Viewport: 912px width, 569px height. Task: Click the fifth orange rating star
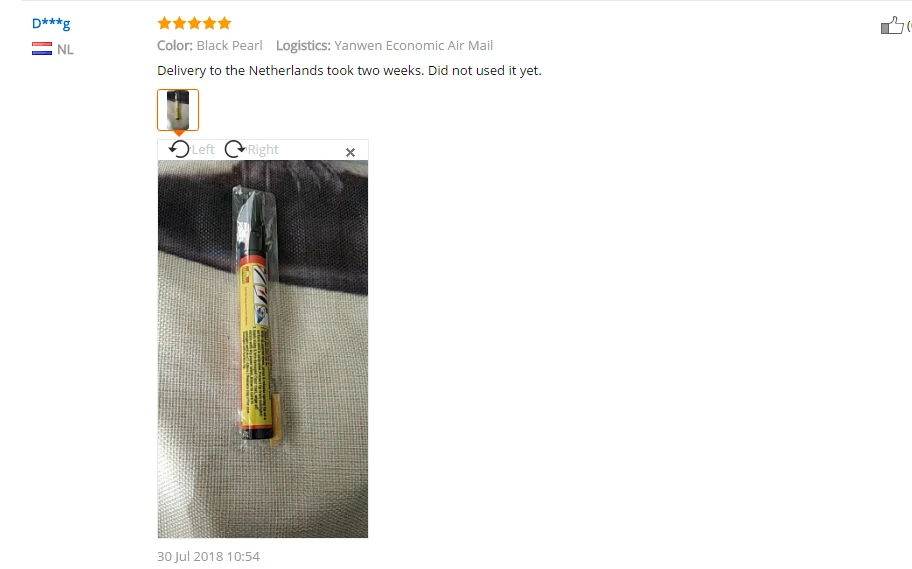(x=225, y=23)
